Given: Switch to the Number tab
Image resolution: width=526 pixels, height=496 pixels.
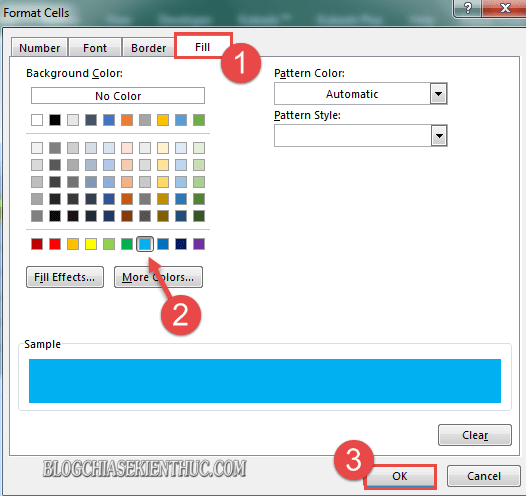Looking at the screenshot, I should 40,48.
